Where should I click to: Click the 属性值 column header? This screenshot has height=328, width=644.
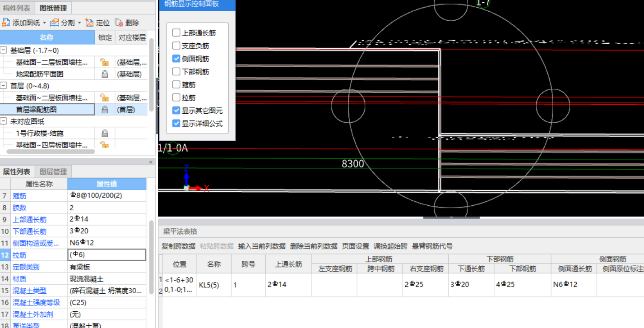point(107,184)
